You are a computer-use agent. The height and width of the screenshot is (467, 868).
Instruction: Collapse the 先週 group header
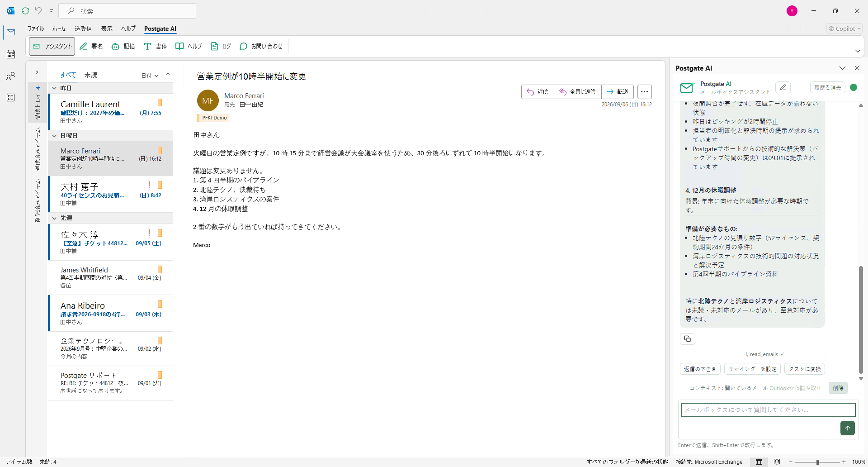coord(110,218)
